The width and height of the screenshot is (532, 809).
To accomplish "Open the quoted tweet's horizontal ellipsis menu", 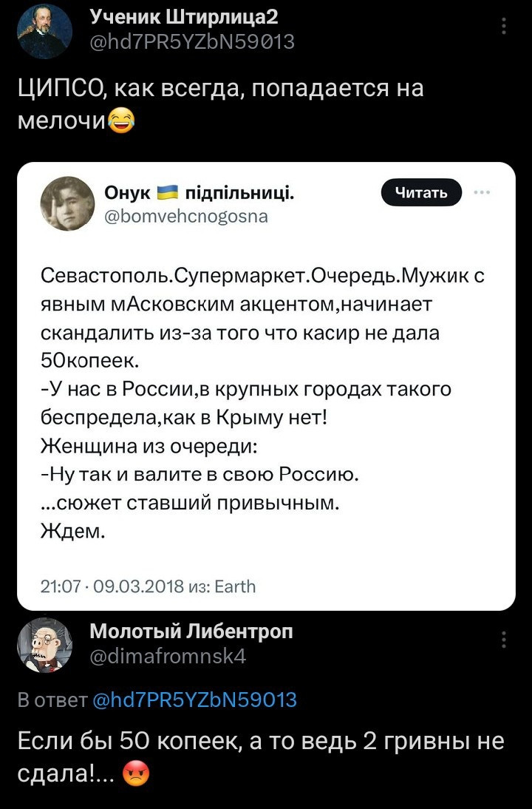I will pyautogui.click(x=482, y=193).
